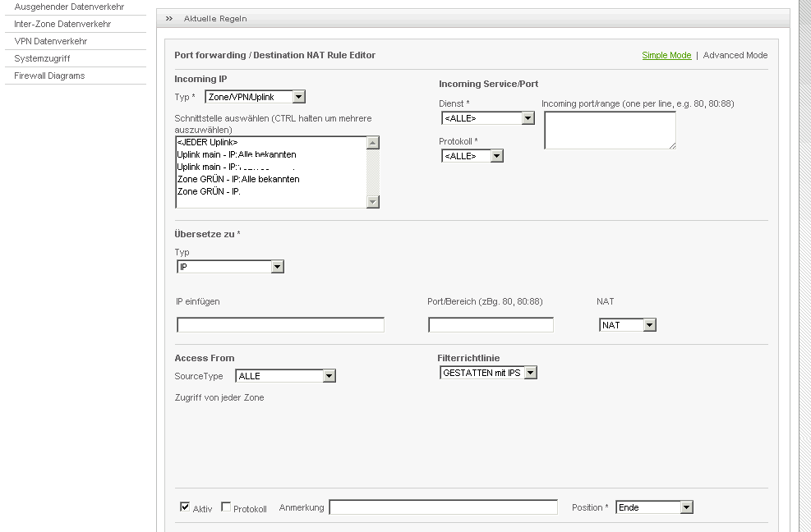Uncheck the Aktiv checkbox
This screenshot has width=811, height=532.
(185, 507)
